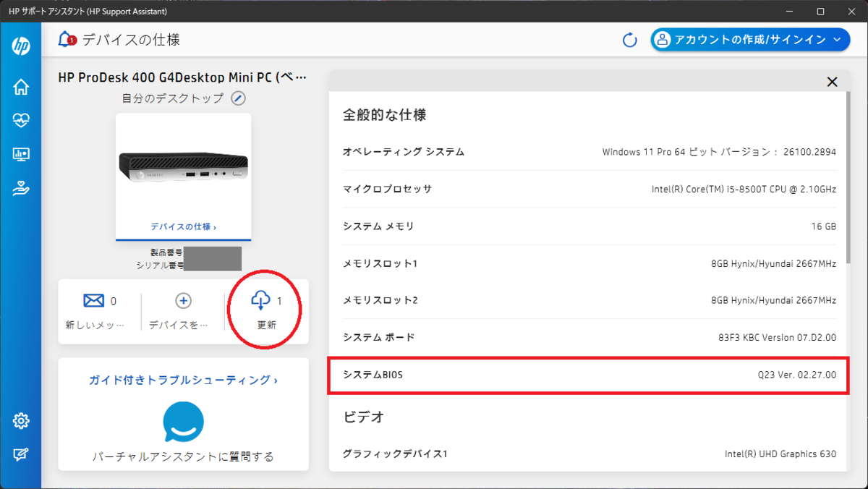Select the システム ボード row label
Screen dimensions: 868x489
coord(378,337)
